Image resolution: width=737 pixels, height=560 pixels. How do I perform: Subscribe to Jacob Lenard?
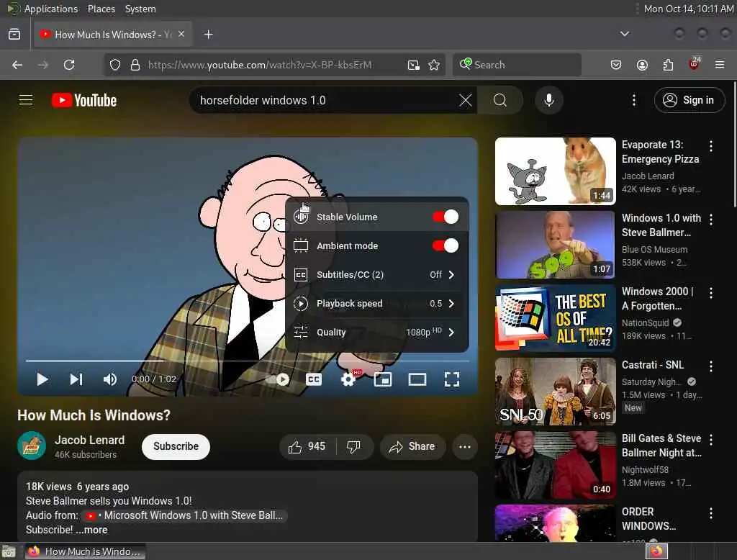[x=176, y=446]
